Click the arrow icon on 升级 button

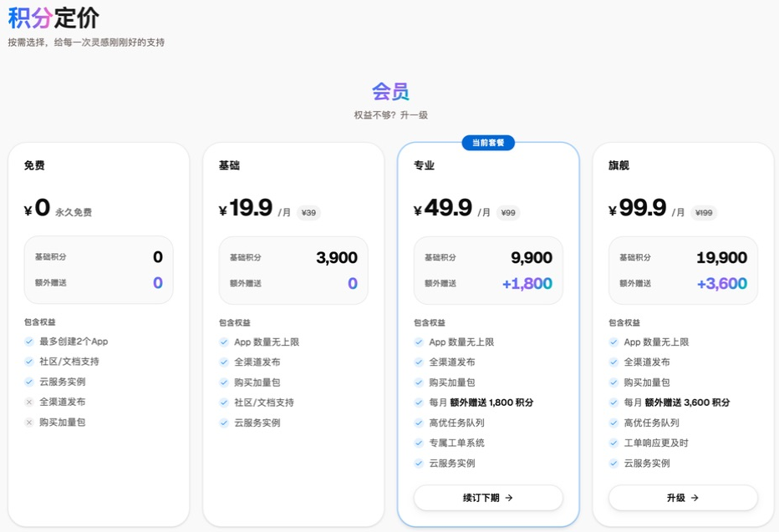(695, 498)
